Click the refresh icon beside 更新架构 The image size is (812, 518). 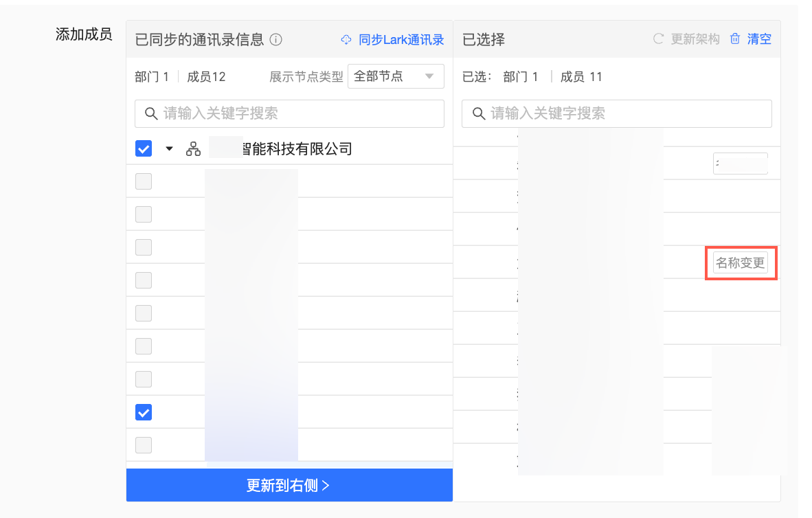point(658,39)
